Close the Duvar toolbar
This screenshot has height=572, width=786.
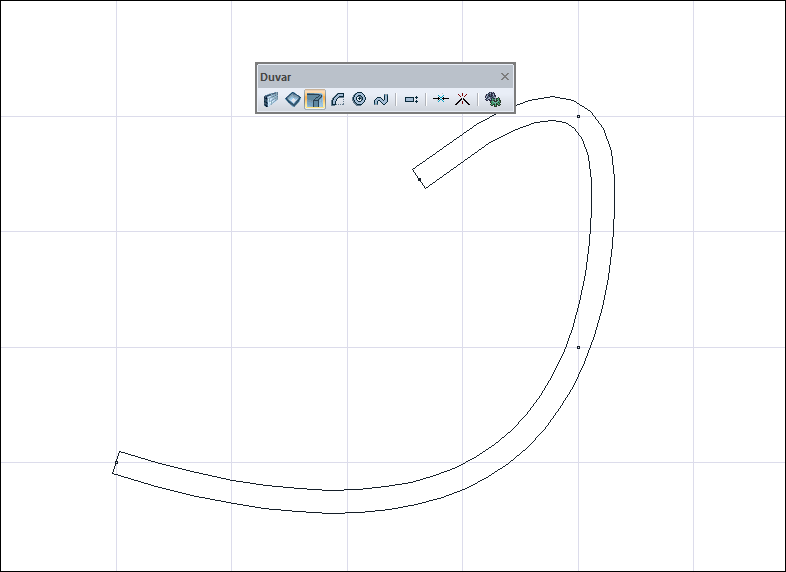tap(505, 77)
